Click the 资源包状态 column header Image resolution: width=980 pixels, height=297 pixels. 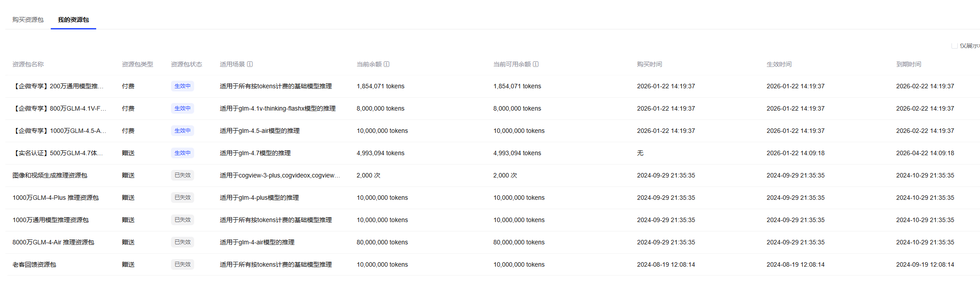[187, 64]
